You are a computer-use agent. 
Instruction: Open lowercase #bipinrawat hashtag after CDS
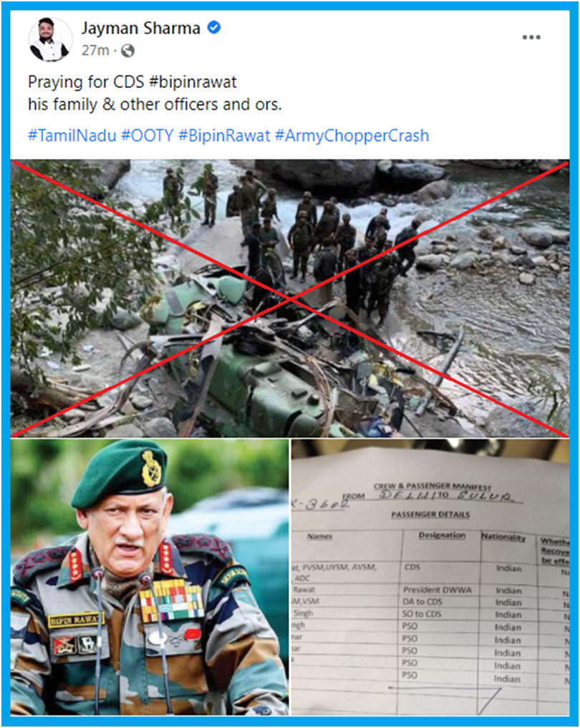pyautogui.click(x=193, y=82)
